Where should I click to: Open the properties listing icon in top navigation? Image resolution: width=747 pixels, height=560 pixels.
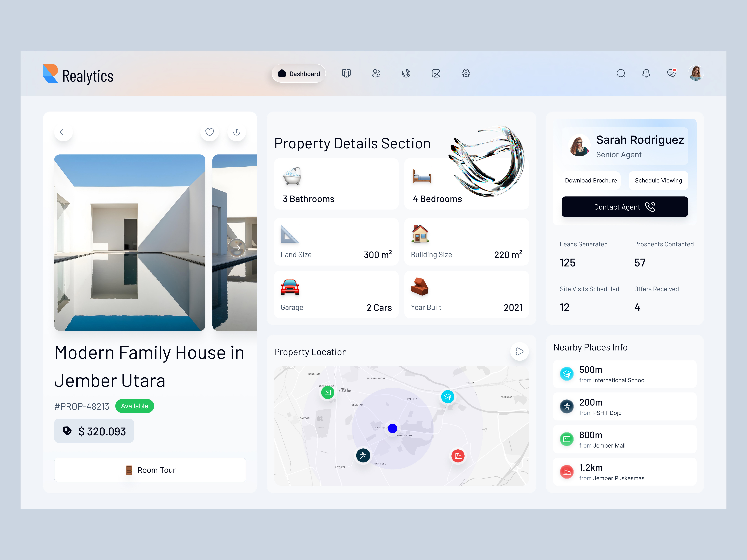(346, 74)
